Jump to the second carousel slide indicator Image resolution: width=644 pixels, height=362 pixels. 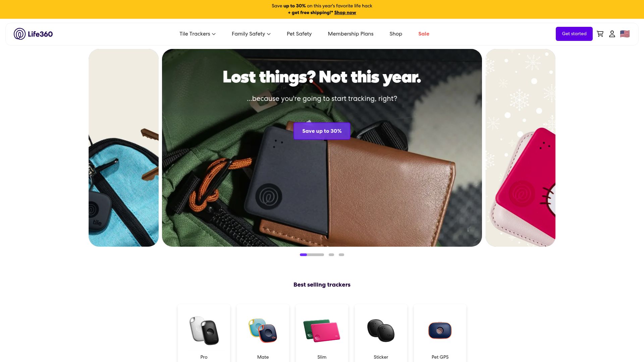click(x=331, y=255)
